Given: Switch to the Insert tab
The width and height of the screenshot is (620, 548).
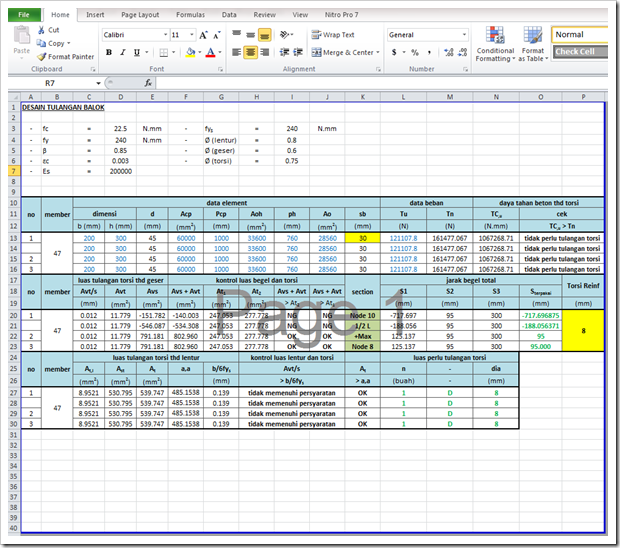Looking at the screenshot, I should [x=95, y=15].
